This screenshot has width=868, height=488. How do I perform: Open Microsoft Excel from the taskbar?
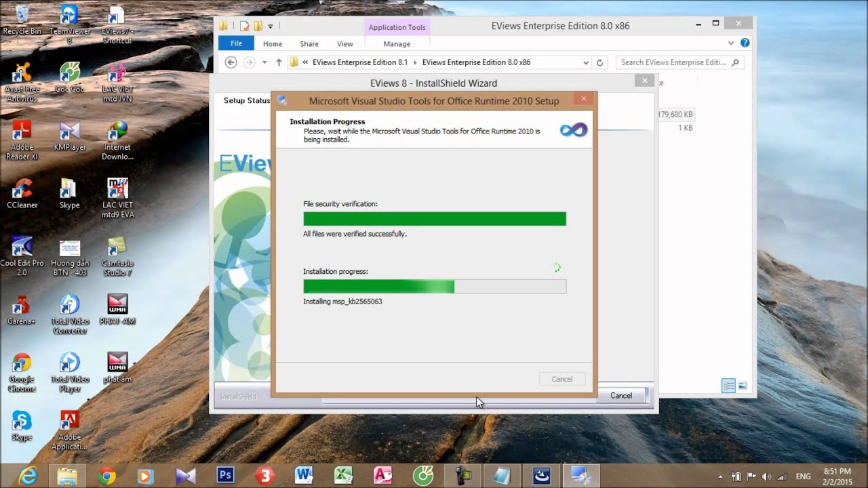tap(343, 476)
